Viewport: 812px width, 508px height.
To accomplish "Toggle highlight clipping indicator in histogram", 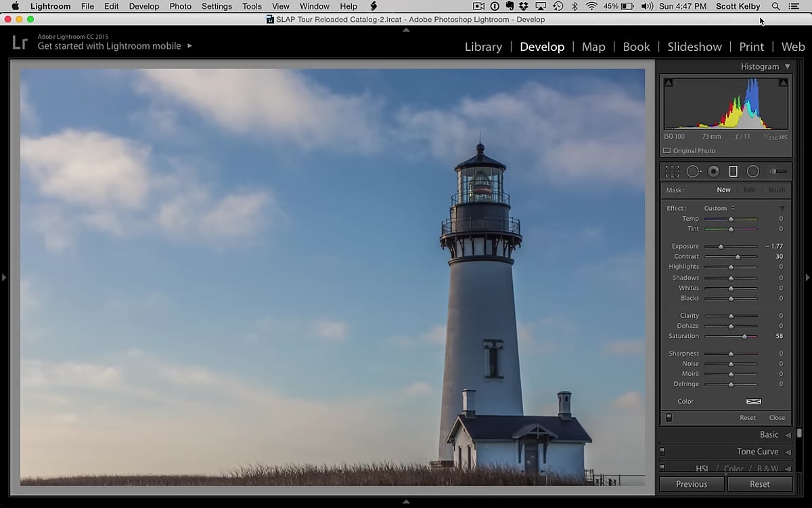I will (x=783, y=83).
